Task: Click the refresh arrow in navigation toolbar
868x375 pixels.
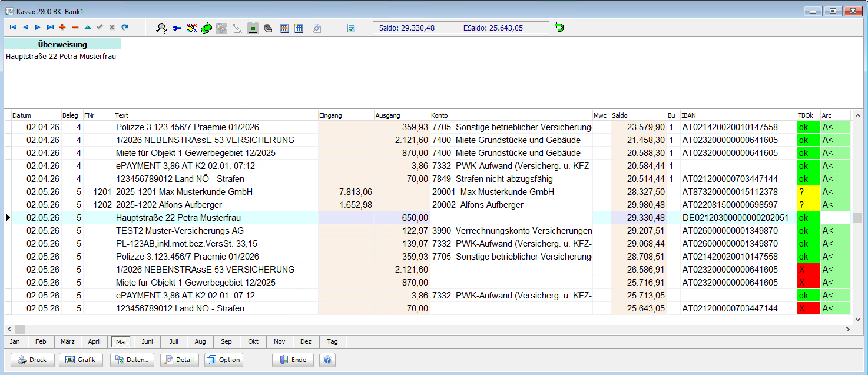Action: pyautogui.click(x=125, y=28)
